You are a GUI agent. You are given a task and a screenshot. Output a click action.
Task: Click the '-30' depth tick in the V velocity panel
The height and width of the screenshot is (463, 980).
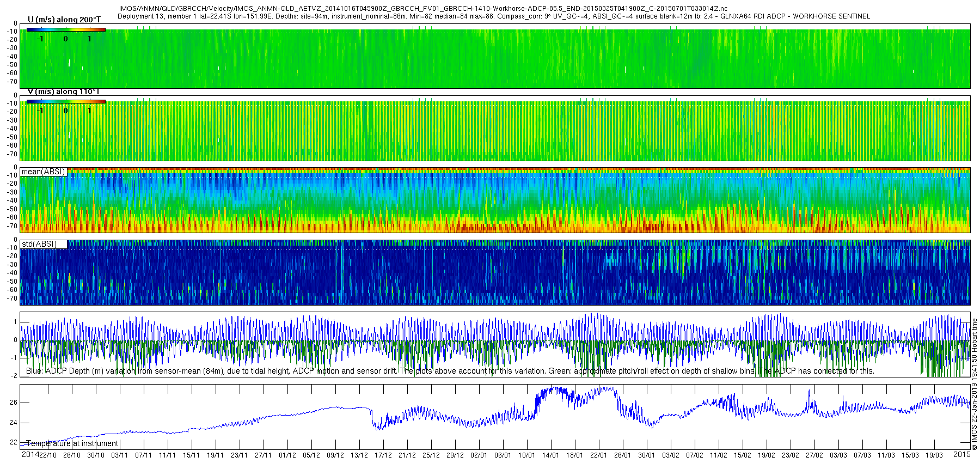click(x=11, y=120)
